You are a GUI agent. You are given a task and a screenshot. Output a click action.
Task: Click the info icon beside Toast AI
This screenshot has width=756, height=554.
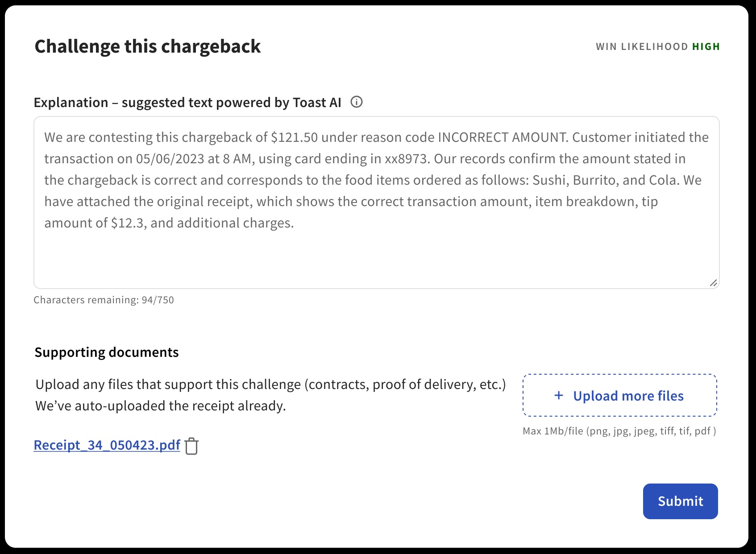356,102
